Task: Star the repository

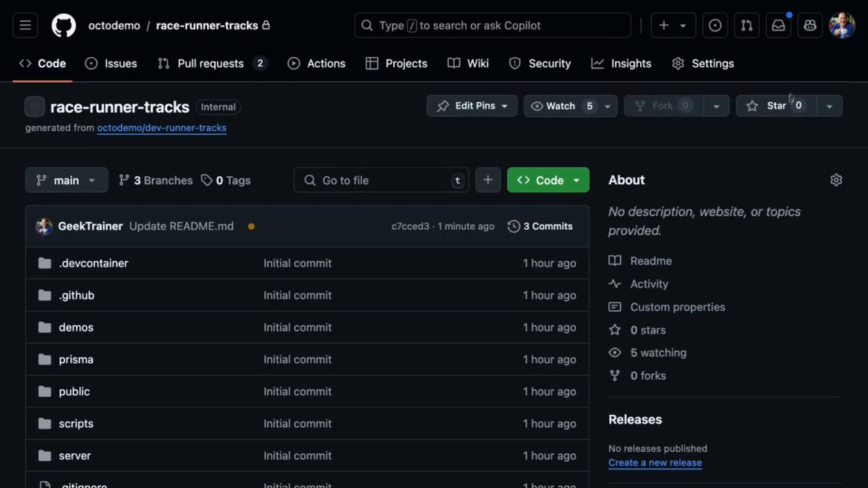Action: tap(776, 106)
